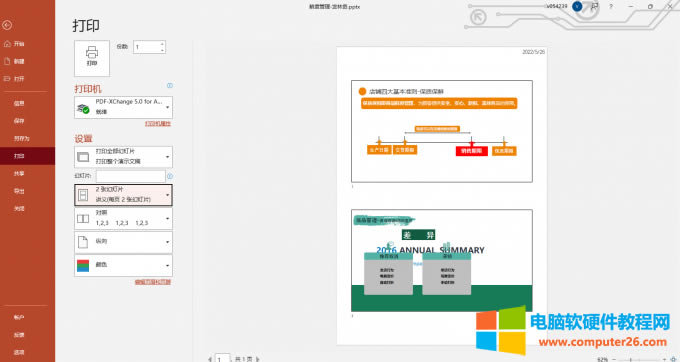
Task: Click the back arrow to exit backstage
Action: (7, 25)
